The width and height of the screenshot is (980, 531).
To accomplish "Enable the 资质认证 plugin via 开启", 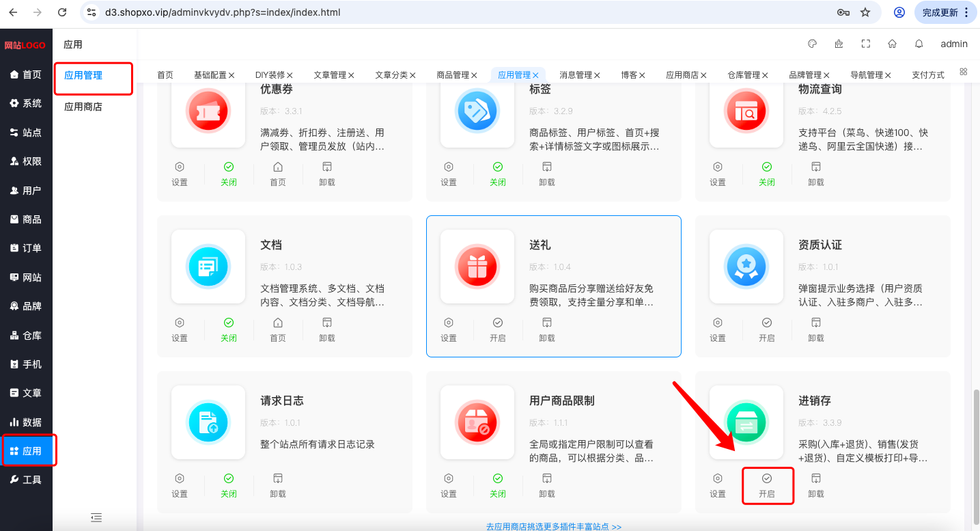I will tap(767, 329).
